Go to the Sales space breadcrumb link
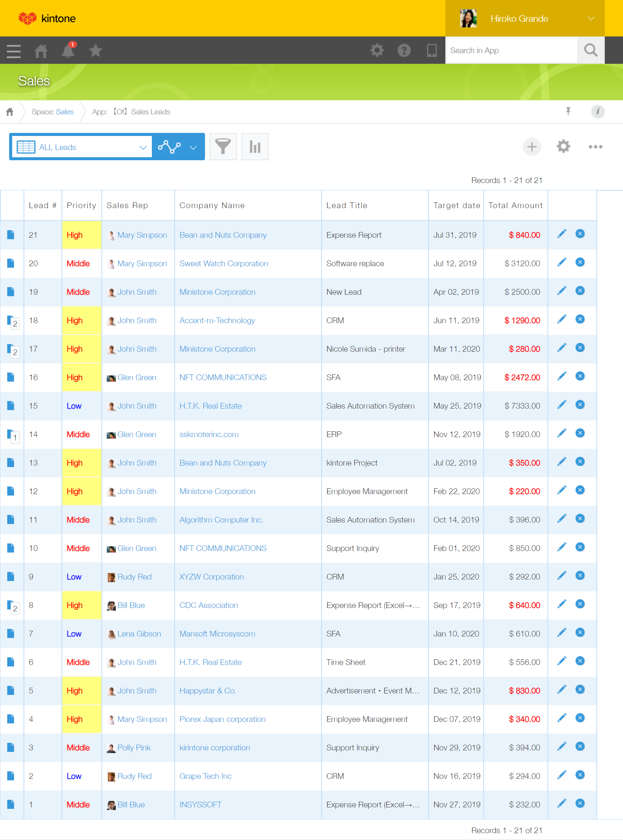The width and height of the screenshot is (623, 840). click(65, 112)
